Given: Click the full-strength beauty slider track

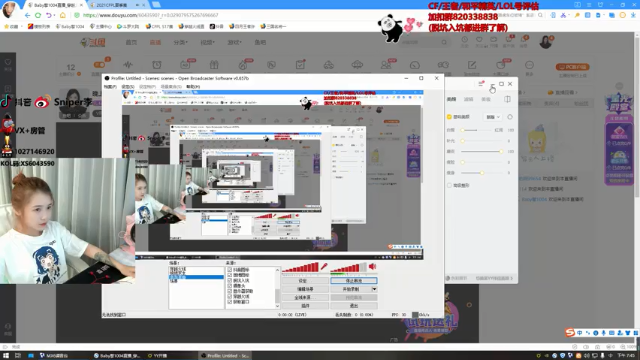Looking at the screenshot, I should coord(482,151).
